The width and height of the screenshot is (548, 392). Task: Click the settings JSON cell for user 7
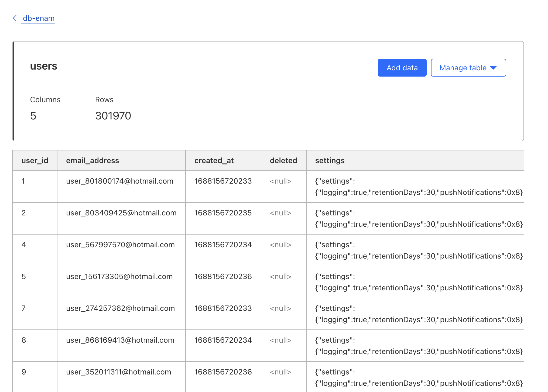pos(419,314)
